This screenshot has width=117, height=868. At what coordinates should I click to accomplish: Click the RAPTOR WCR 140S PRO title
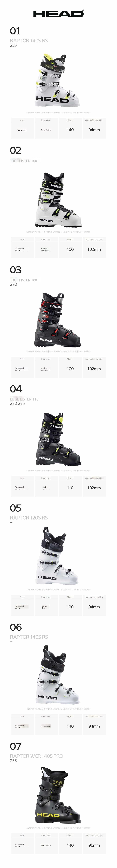coord(36,756)
